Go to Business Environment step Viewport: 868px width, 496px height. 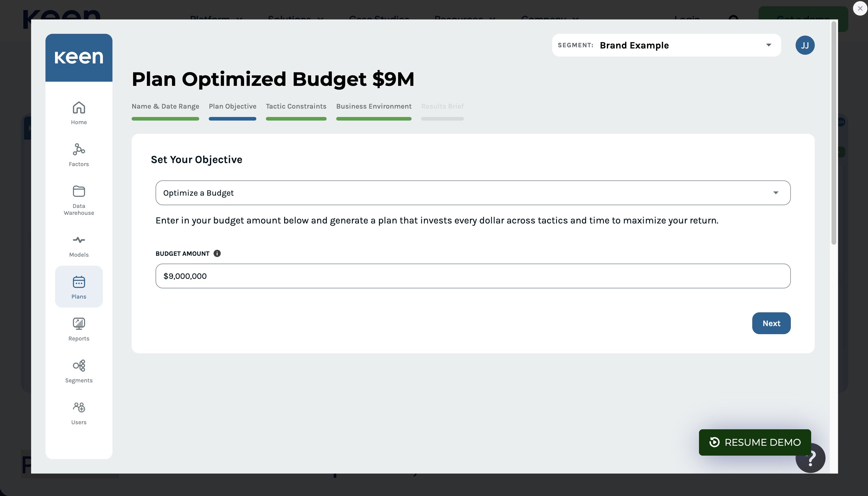click(x=374, y=106)
